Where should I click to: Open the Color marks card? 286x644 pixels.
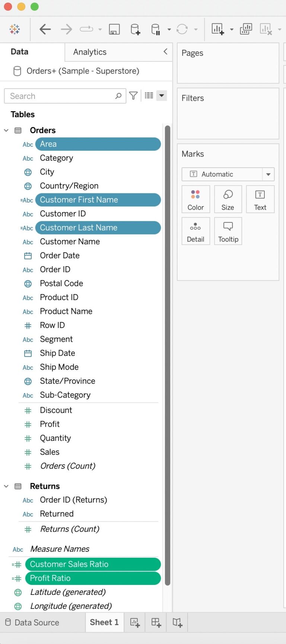coord(196,199)
